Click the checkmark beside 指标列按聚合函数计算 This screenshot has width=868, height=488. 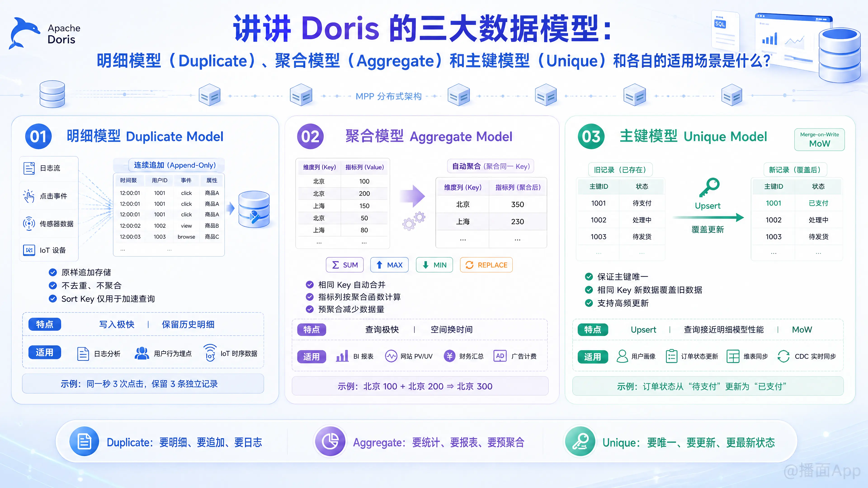pos(310,297)
